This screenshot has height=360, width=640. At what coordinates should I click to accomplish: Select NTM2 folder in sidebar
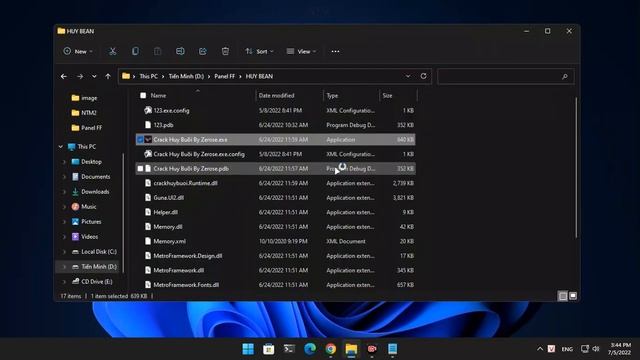(x=84, y=113)
